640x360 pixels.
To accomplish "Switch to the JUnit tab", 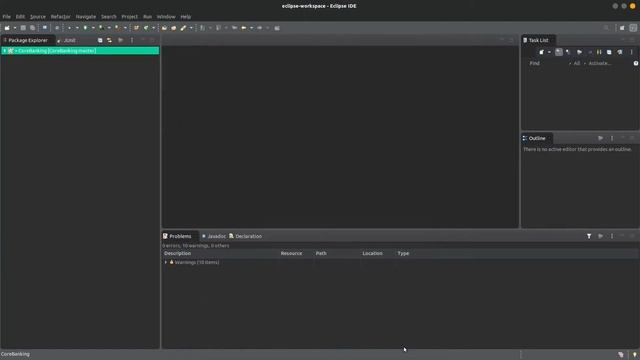I will click(67, 40).
